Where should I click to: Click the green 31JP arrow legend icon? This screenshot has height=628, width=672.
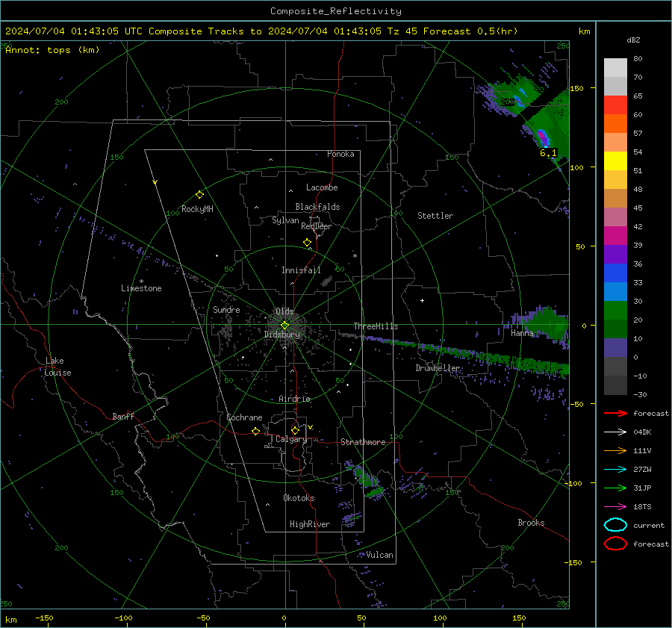(x=615, y=488)
